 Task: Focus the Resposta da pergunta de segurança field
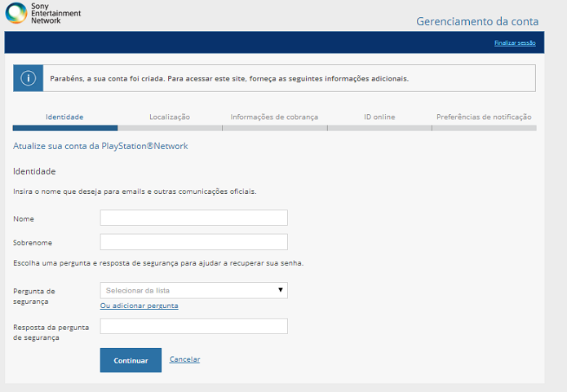click(194, 326)
